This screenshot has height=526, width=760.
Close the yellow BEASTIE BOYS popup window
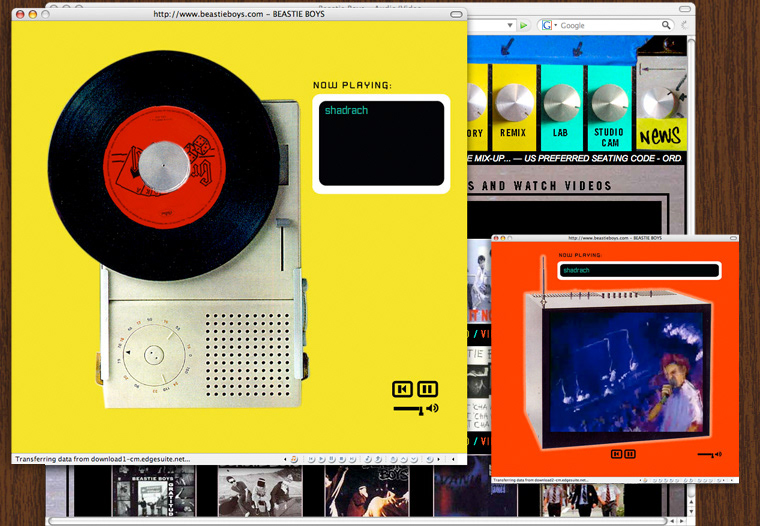(20, 14)
